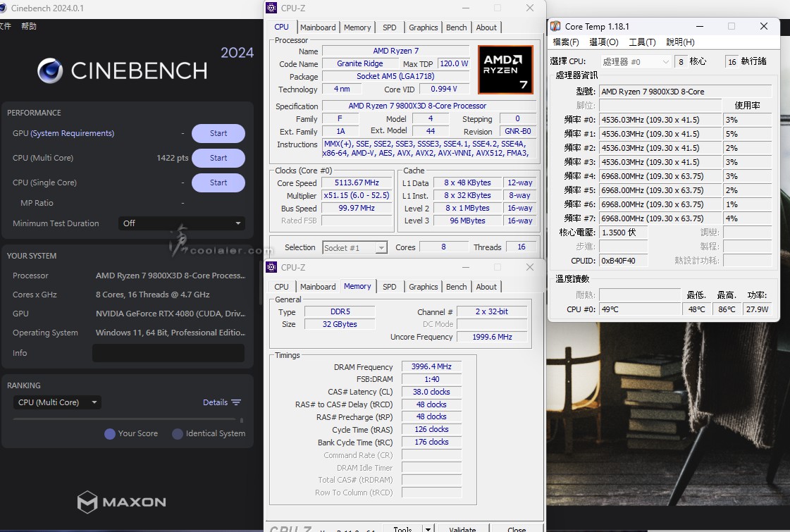Minimize the lower CPU-Z window
This screenshot has width=790, height=532.
point(466,267)
